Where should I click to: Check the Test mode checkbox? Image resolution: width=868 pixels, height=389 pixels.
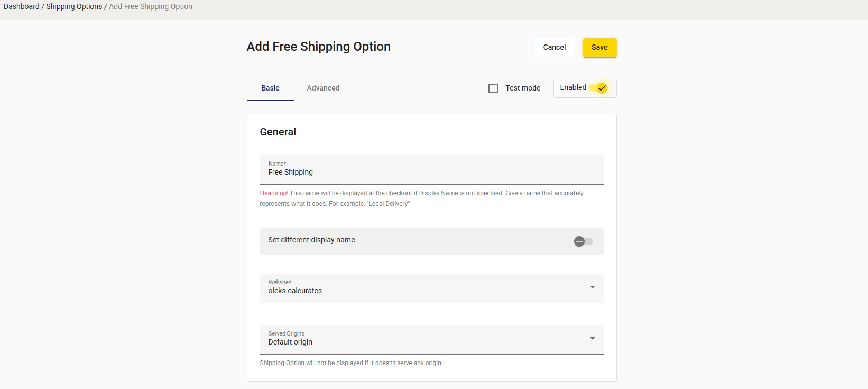(x=493, y=88)
